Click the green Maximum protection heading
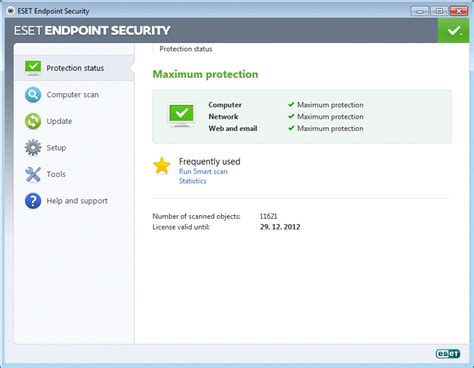Screen dimensions: 474x368 205,74
